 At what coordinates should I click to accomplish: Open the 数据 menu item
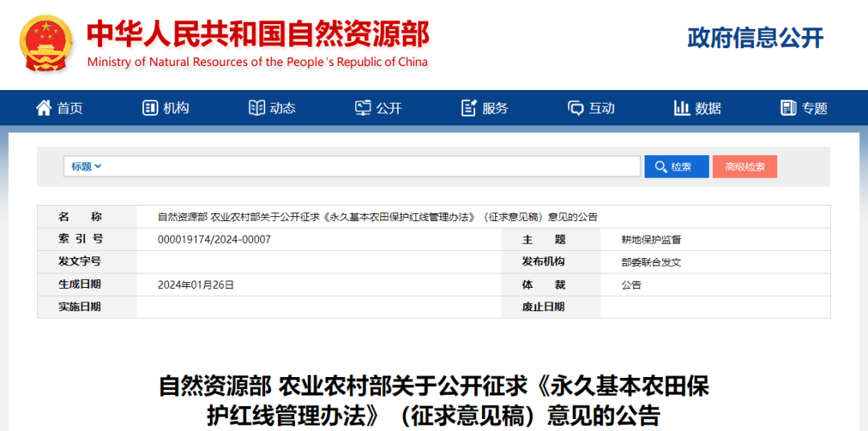(708, 109)
